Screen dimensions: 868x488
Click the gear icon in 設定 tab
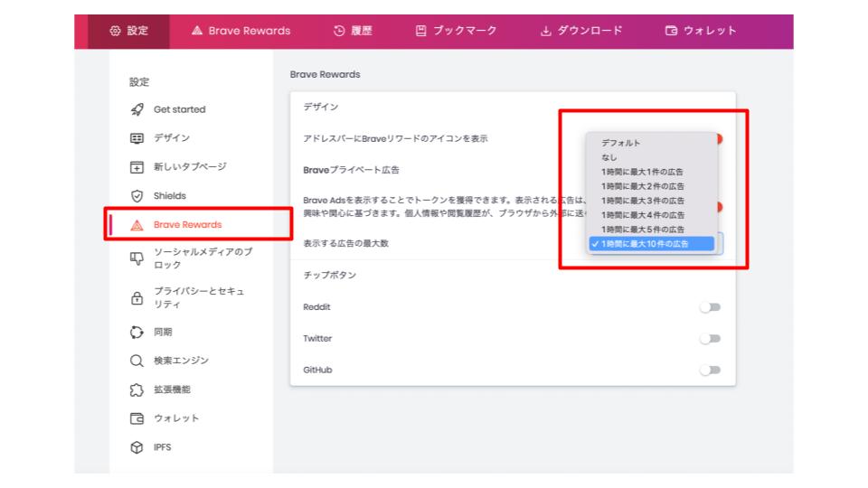pyautogui.click(x=115, y=31)
